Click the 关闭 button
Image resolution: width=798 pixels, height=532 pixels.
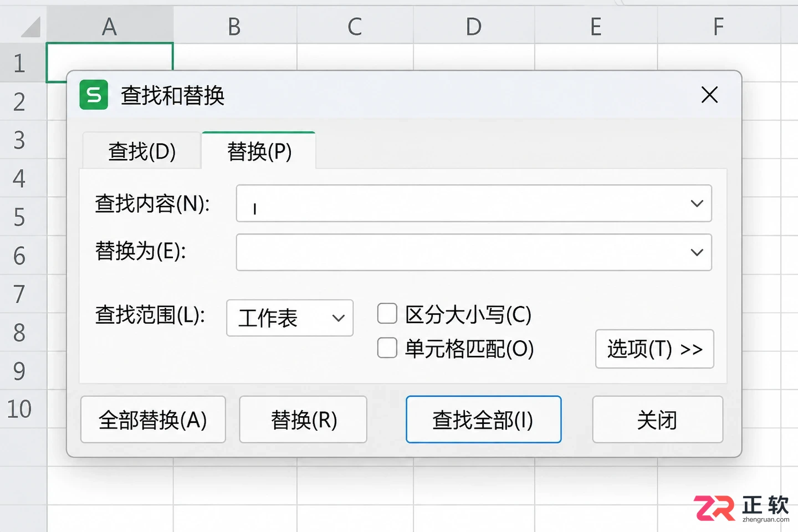click(x=658, y=420)
